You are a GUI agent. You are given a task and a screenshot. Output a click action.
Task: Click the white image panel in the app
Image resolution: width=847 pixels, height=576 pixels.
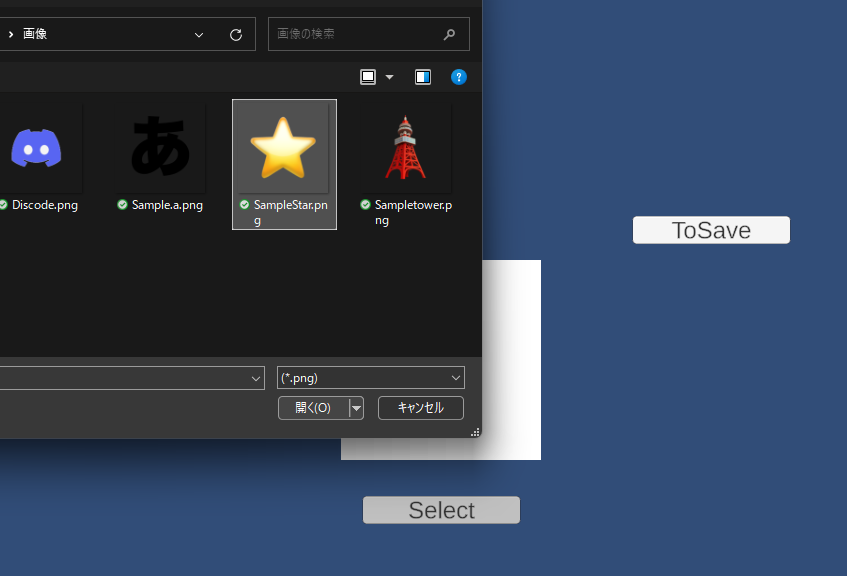click(512, 359)
